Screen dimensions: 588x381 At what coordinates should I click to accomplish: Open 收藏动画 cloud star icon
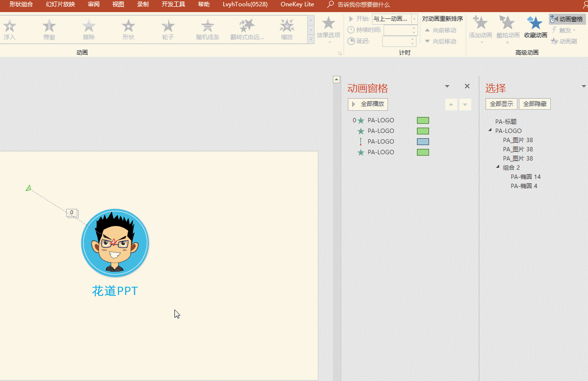coord(535,23)
